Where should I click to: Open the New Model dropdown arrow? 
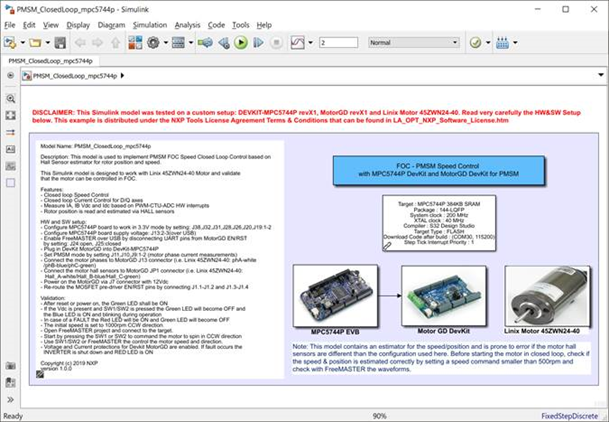pyautogui.click(x=23, y=43)
